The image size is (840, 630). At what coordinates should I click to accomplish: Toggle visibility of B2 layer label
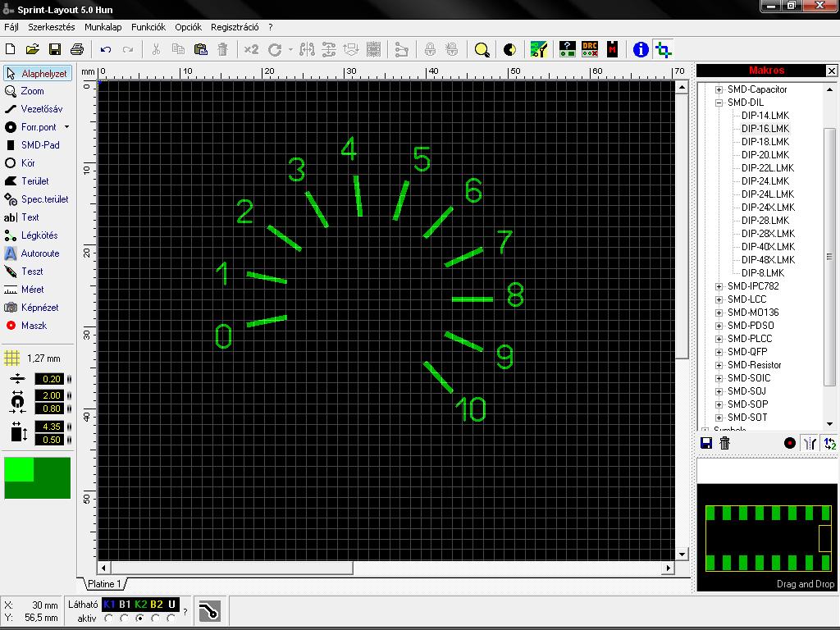(157, 605)
